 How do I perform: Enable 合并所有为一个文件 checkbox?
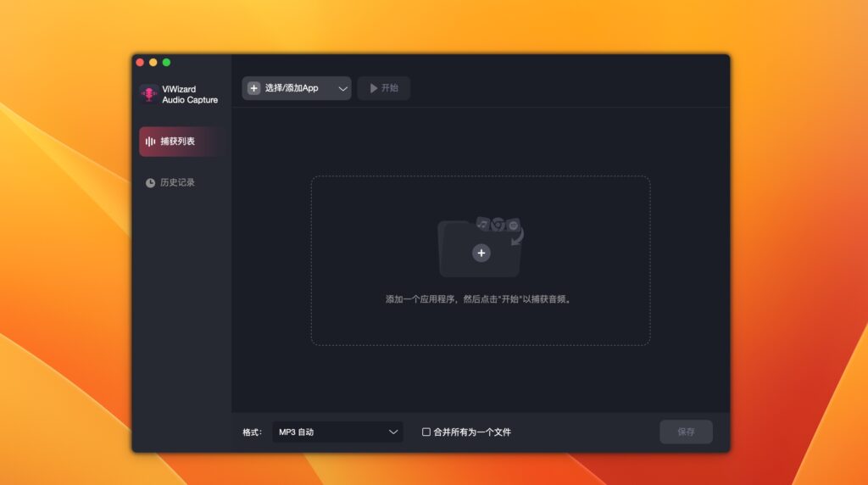pos(426,432)
